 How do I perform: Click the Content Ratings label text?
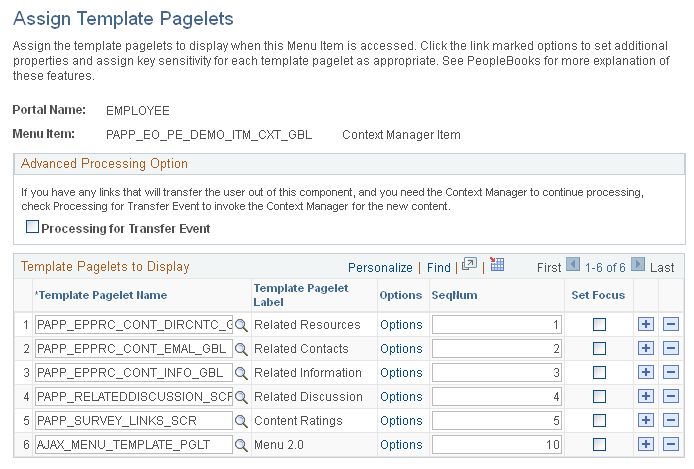pos(298,420)
